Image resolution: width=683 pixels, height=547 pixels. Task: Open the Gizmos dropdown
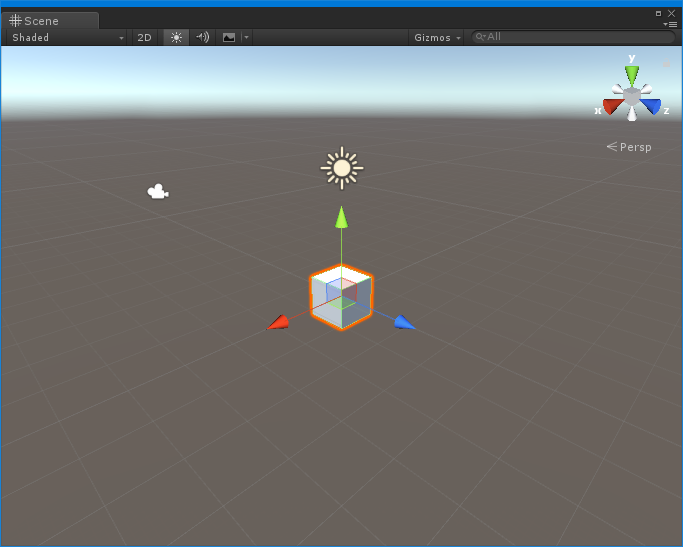[x=437, y=37]
